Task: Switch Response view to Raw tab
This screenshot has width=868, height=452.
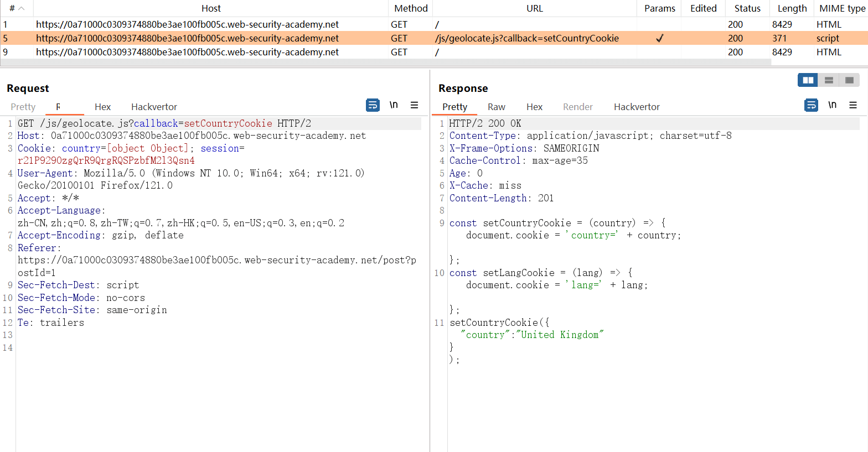Action: tap(496, 107)
